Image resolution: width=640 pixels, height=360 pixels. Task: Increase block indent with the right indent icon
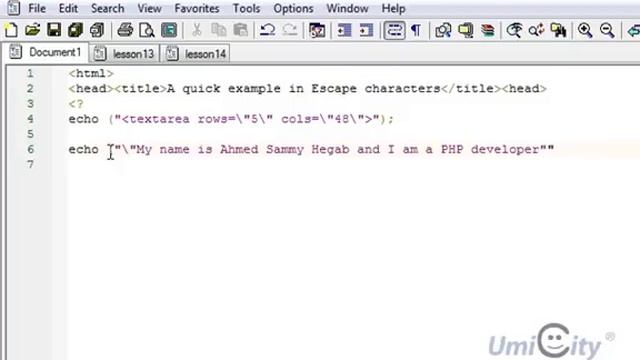tap(366, 30)
